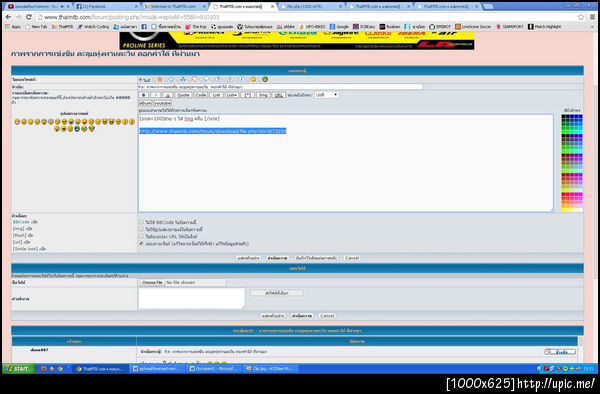The height and width of the screenshot is (394, 600).
Task: Open the Google bookmark
Action: [x=339, y=27]
